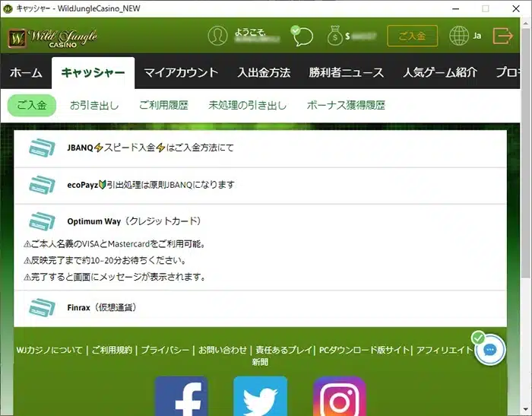Click the money bag balance icon

click(x=335, y=36)
